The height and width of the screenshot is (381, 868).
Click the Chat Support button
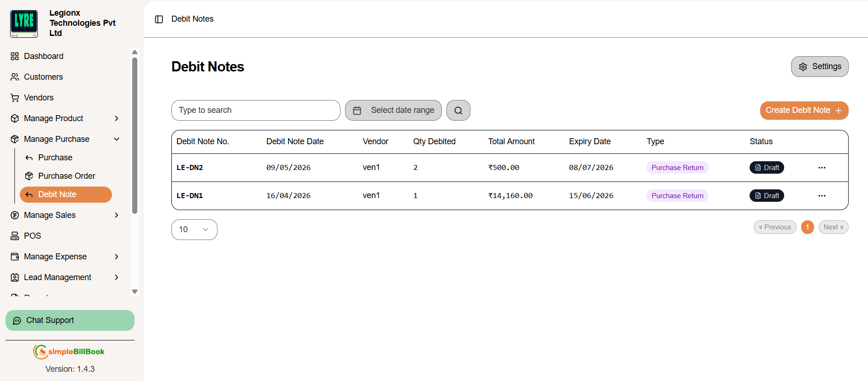pyautogui.click(x=70, y=321)
